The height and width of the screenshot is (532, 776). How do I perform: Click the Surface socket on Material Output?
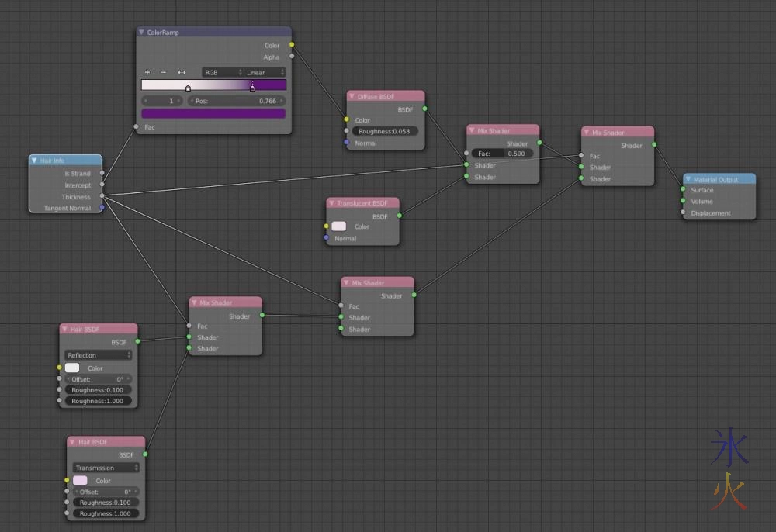point(684,190)
